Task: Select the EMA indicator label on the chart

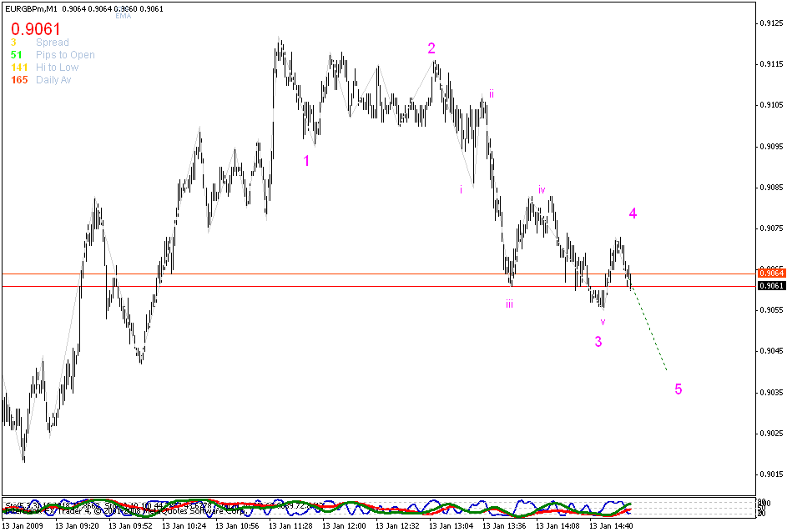Action: click(x=122, y=14)
